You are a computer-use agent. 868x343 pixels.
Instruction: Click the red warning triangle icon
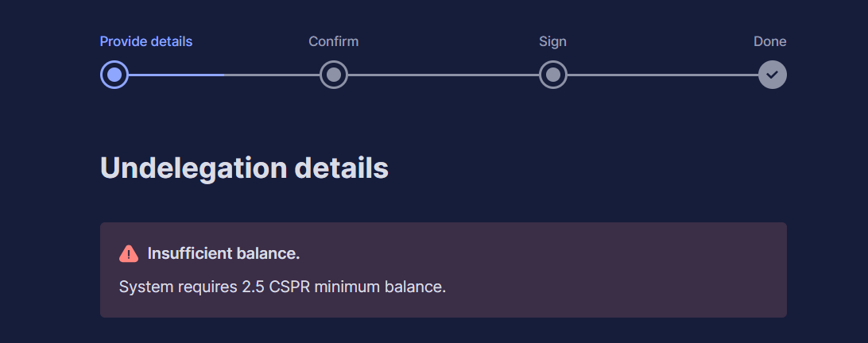tap(129, 253)
